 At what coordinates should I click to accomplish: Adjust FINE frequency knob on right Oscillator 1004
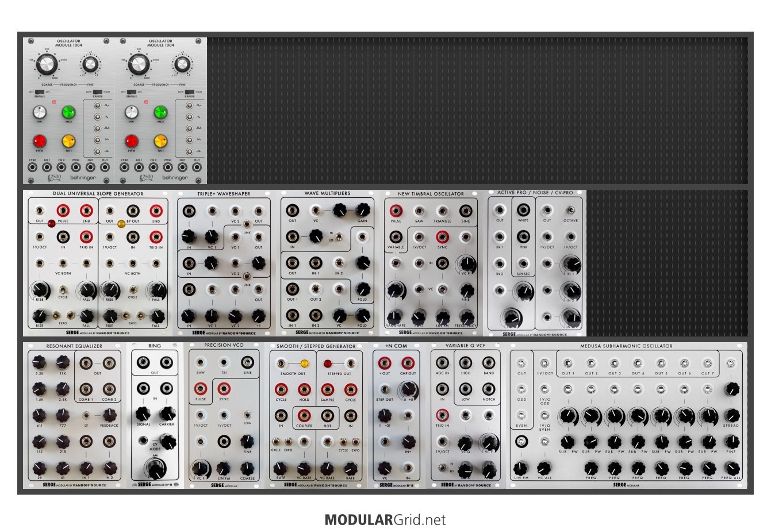point(182,64)
